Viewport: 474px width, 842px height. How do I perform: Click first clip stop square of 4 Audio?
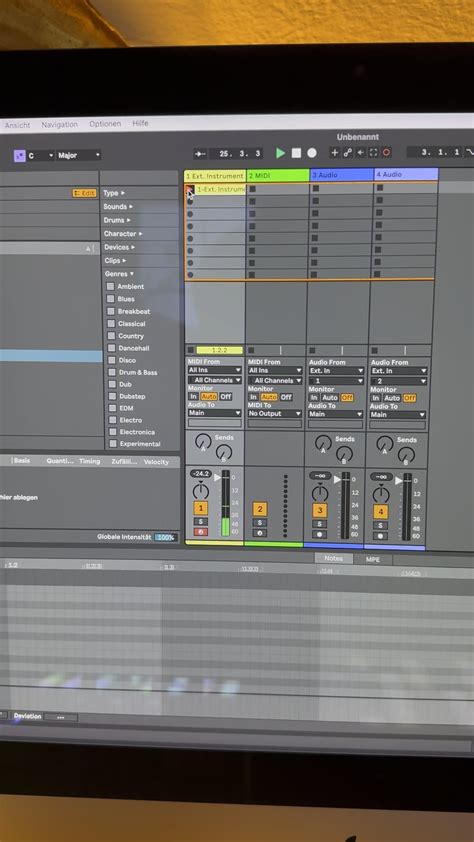(x=380, y=188)
